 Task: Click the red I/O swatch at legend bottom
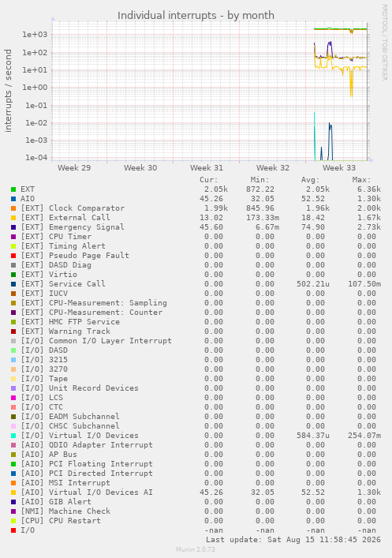(x=13, y=530)
